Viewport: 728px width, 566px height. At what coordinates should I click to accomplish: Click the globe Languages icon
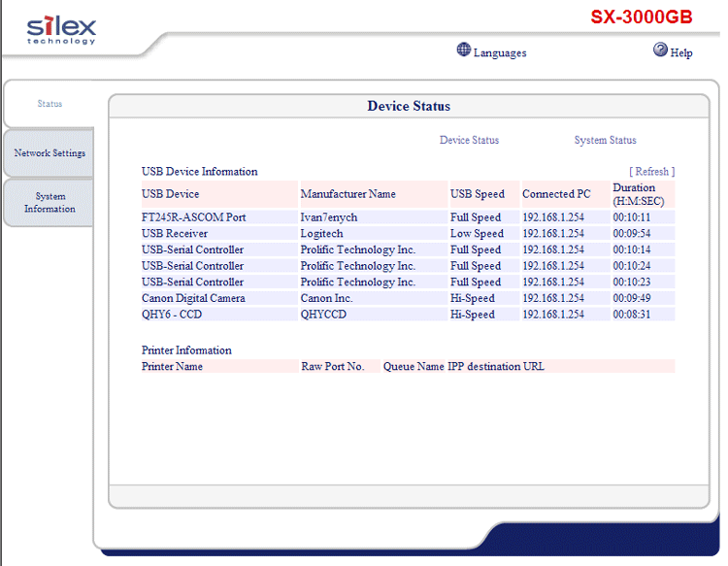coord(463,50)
